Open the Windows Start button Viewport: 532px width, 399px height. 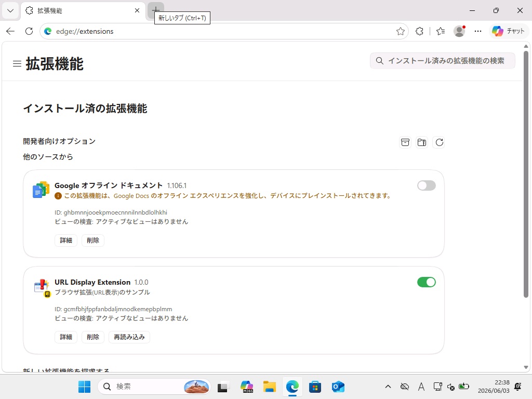pyautogui.click(x=85, y=387)
